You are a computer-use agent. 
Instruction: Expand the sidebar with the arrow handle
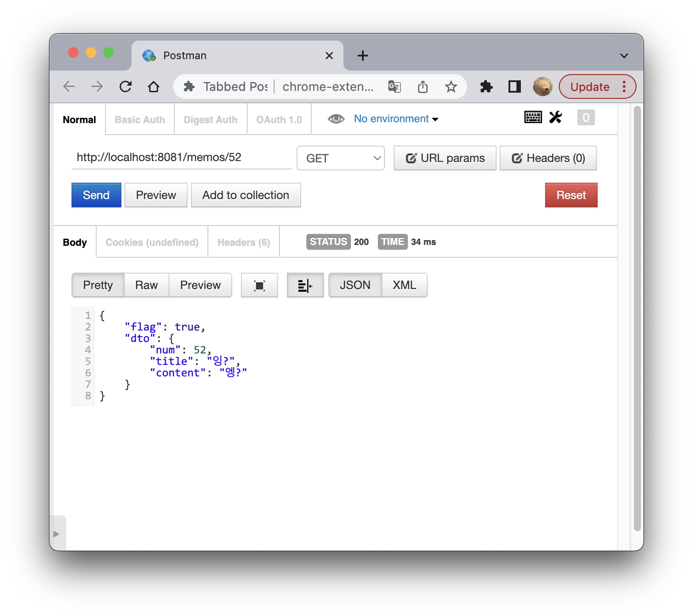pos(57,533)
